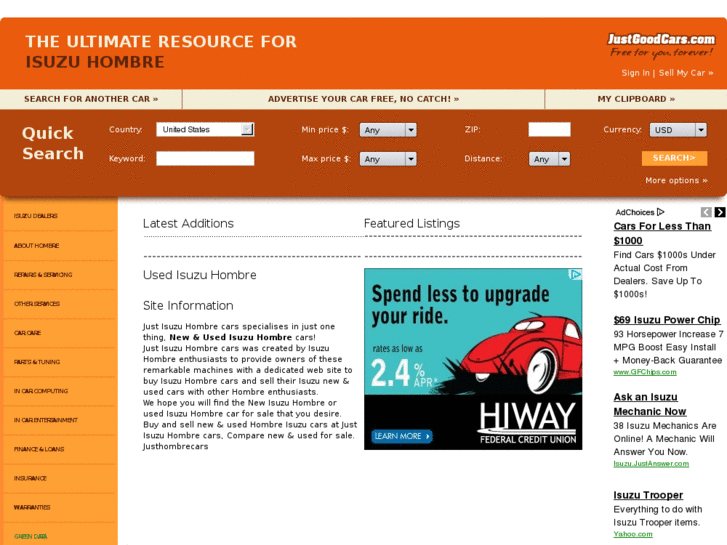Image resolution: width=727 pixels, height=545 pixels.
Task: Open the Country dropdown
Action: coord(205,129)
